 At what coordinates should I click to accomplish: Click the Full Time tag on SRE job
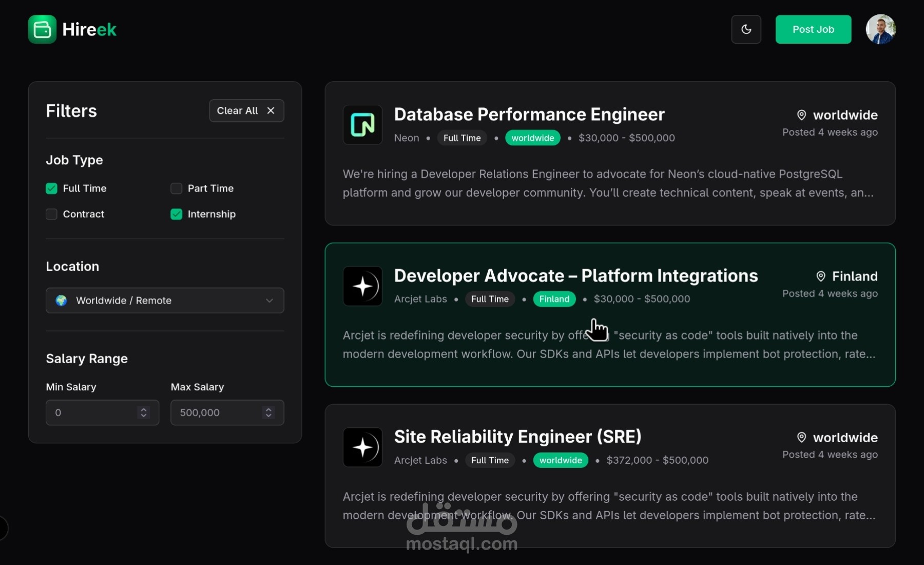click(490, 460)
